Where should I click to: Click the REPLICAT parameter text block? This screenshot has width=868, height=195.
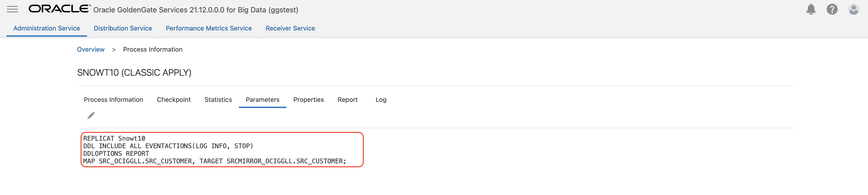(x=215, y=150)
